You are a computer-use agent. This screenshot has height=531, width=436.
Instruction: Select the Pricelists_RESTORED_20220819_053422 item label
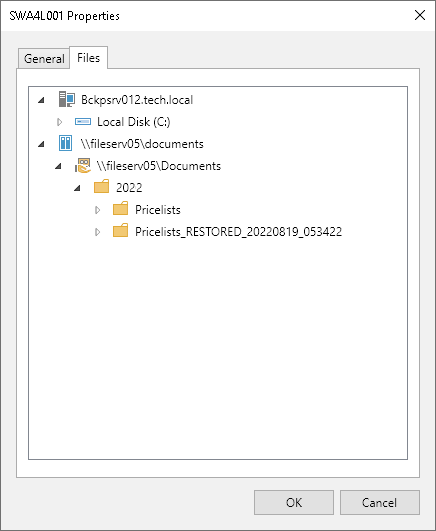pyautogui.click(x=238, y=232)
